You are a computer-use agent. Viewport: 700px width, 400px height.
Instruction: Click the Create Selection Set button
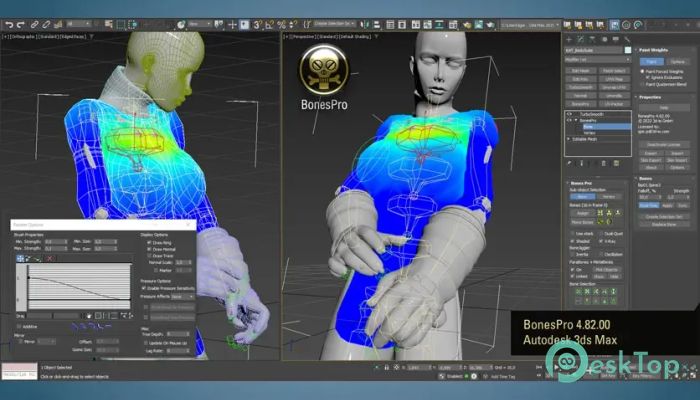click(664, 217)
